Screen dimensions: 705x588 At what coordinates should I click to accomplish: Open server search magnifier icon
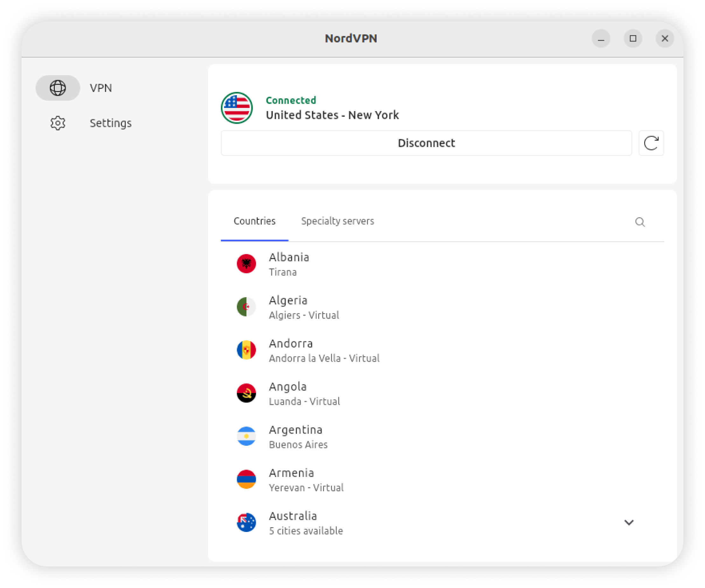640,222
